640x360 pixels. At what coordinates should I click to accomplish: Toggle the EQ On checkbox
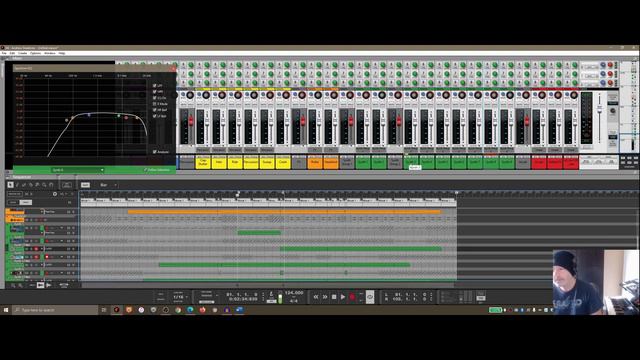[x=155, y=98]
